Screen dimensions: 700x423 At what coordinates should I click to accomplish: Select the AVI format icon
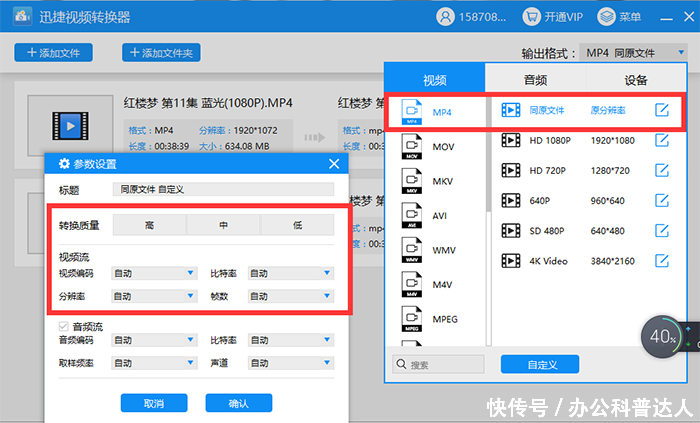[412, 215]
